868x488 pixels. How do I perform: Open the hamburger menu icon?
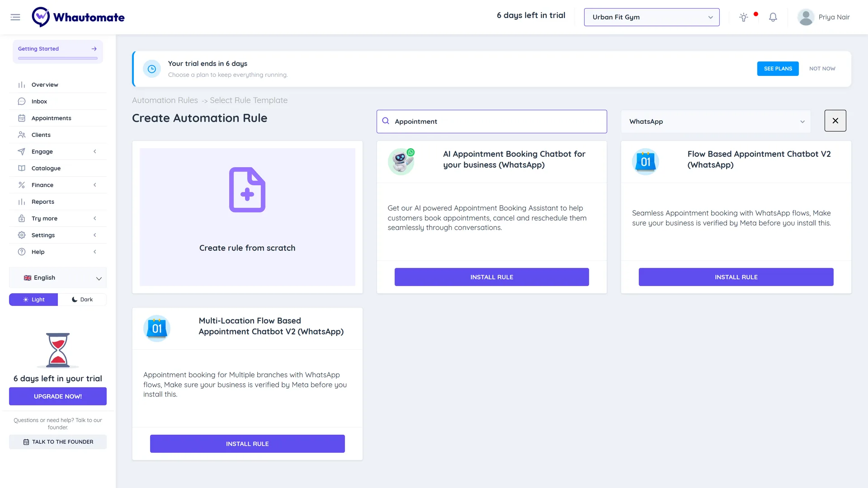click(15, 17)
